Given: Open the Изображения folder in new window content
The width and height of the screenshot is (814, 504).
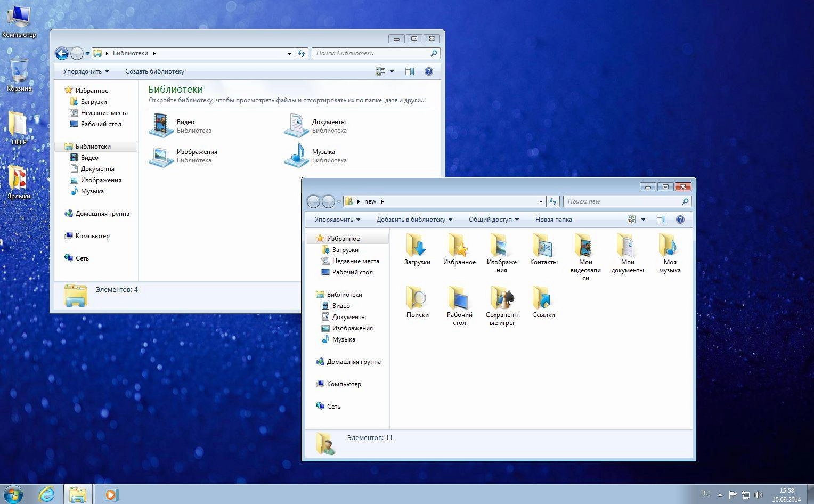Looking at the screenshot, I should (502, 253).
